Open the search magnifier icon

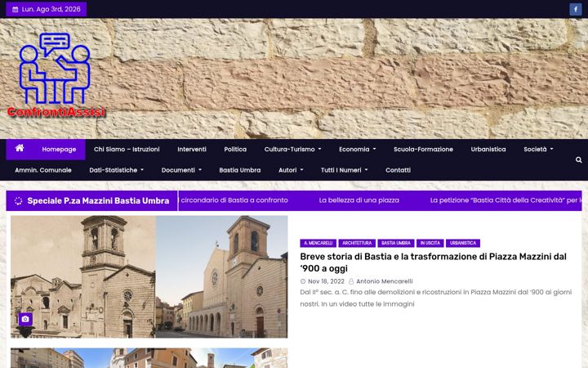[x=579, y=160]
